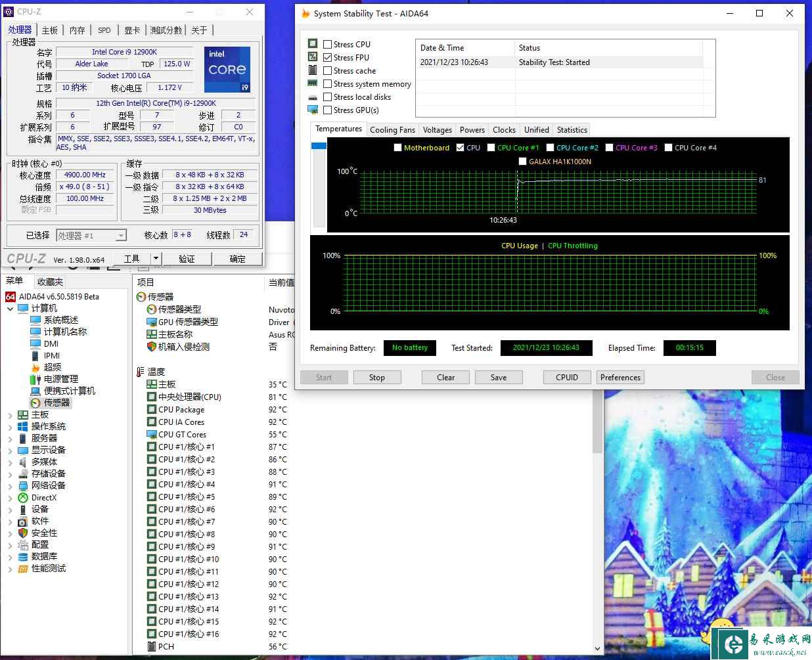The image size is (812, 660).
Task: Expand the 配置 tree node
Action: 10,545
